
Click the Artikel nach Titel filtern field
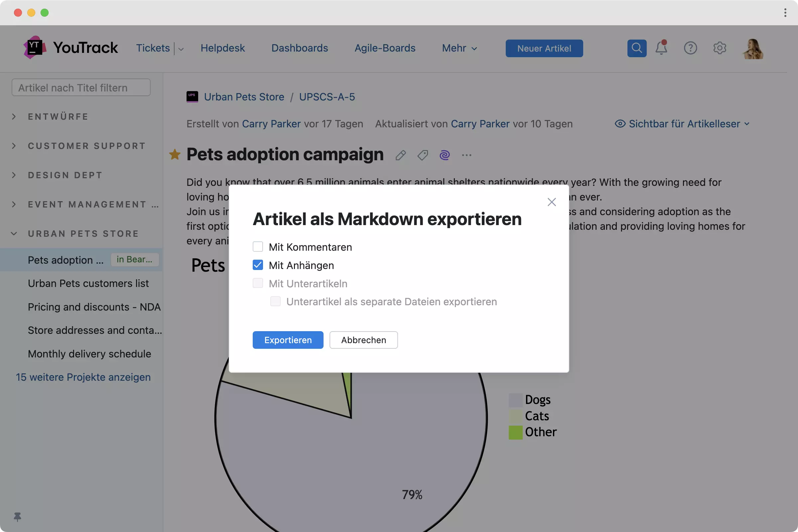point(81,87)
